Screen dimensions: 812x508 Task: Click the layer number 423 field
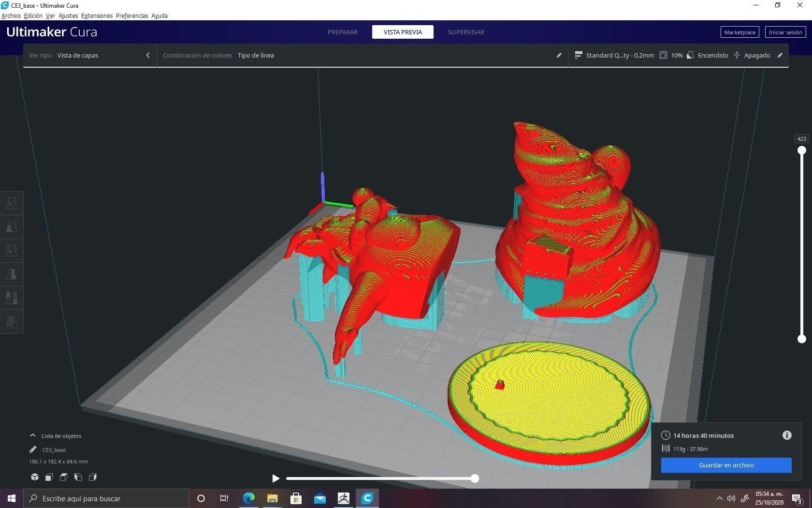(x=801, y=139)
